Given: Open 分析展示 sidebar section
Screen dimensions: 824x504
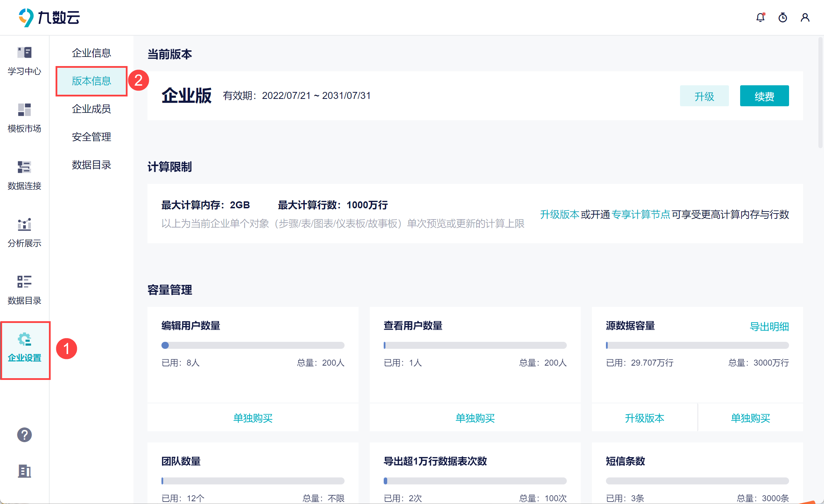Looking at the screenshot, I should pyautogui.click(x=24, y=233).
